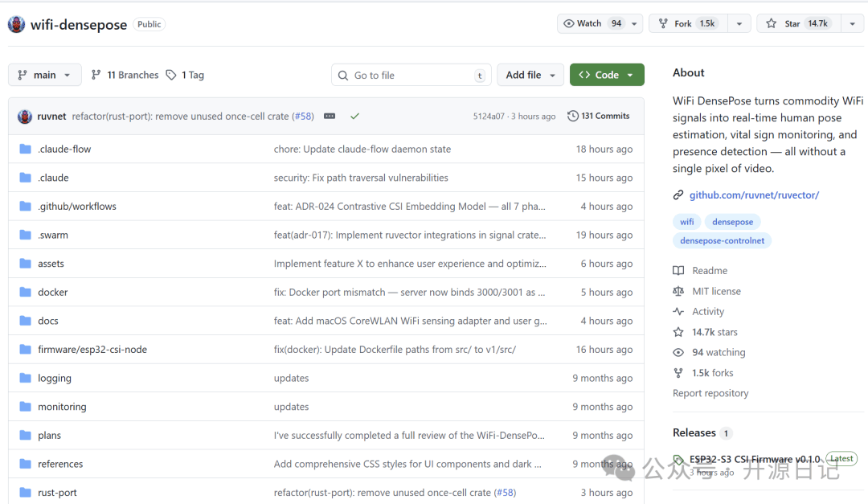The width and height of the screenshot is (868, 504).
Task: Watch the repository for notifications
Action: (592, 24)
